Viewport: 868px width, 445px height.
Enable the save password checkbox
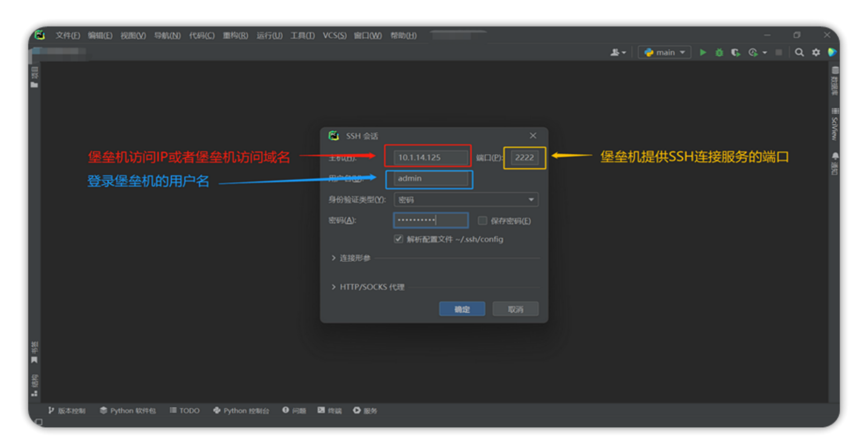coord(482,221)
